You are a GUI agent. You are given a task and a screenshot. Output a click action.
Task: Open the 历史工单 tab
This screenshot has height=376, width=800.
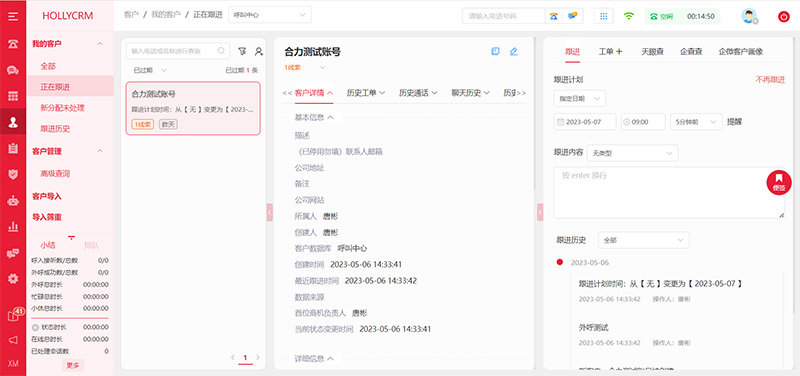point(365,92)
